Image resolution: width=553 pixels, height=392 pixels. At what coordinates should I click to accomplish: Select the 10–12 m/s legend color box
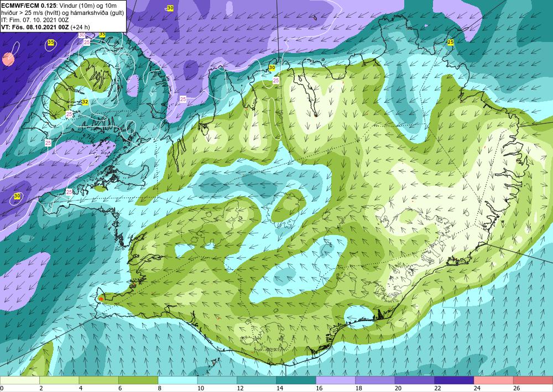coord(217,380)
